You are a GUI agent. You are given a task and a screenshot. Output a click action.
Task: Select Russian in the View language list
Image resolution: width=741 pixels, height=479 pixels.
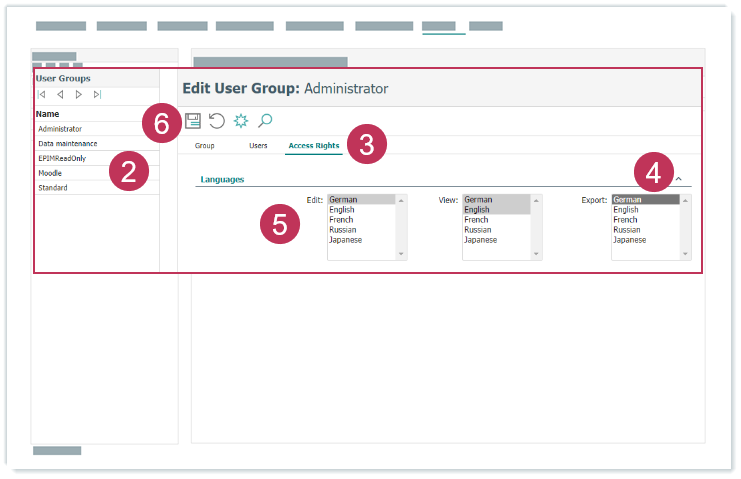(x=478, y=230)
